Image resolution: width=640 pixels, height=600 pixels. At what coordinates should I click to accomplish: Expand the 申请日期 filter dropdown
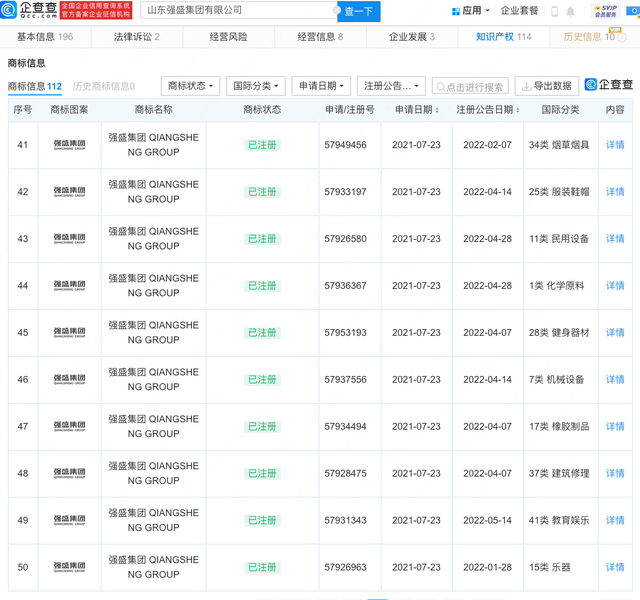(x=321, y=86)
